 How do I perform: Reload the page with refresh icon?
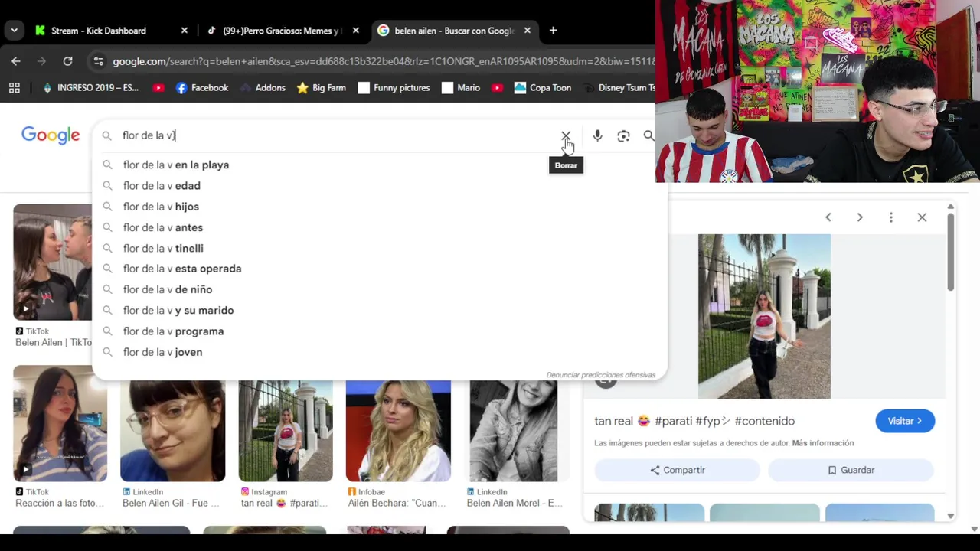(x=67, y=61)
